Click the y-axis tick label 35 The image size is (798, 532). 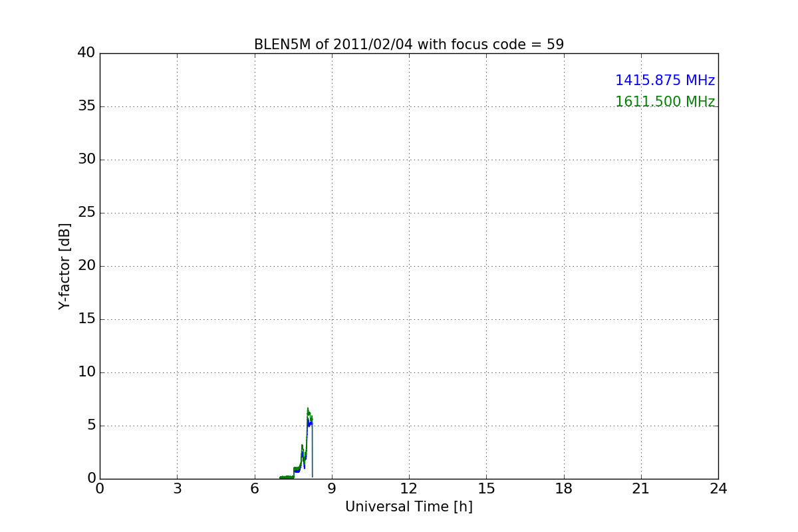coord(86,106)
